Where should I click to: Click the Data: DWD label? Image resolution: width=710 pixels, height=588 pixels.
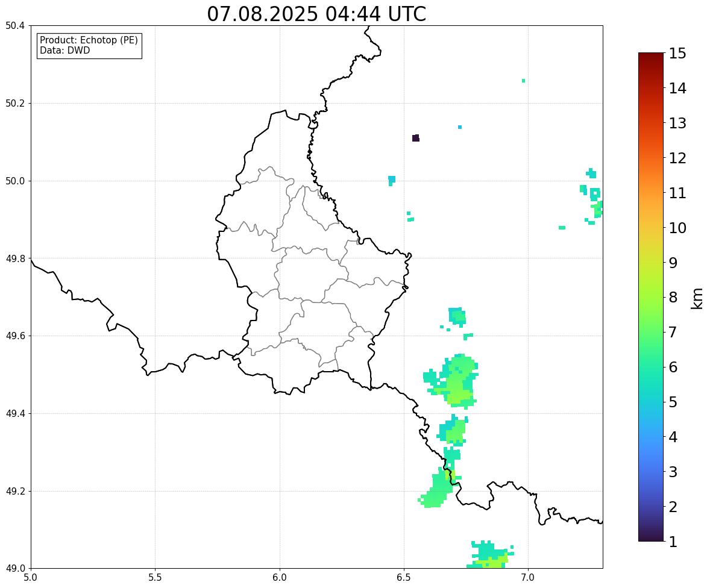[64, 50]
